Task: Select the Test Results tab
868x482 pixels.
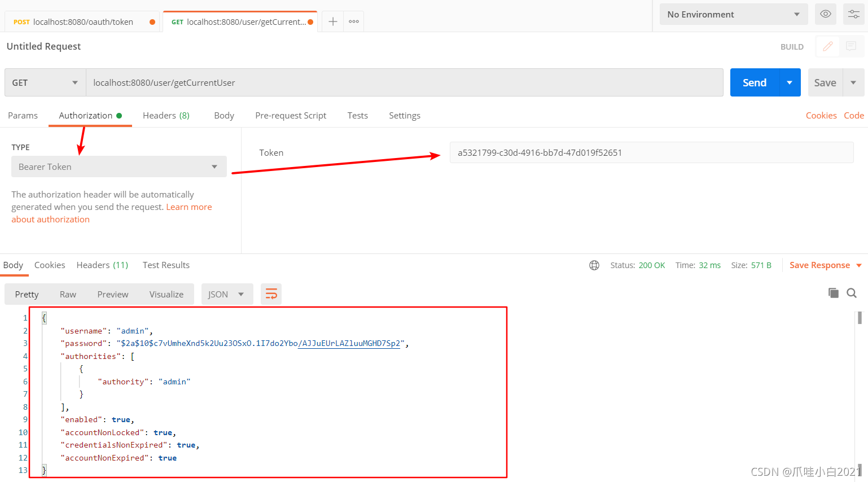Action: point(166,265)
